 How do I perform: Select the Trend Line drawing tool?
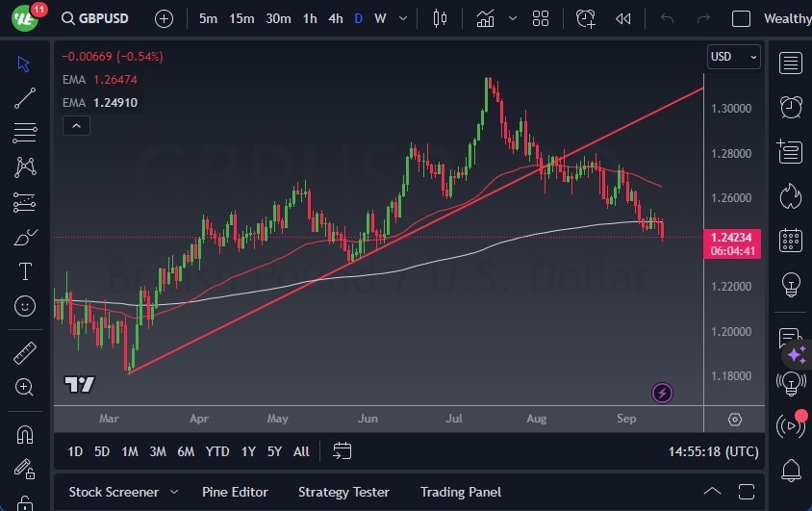pos(25,97)
